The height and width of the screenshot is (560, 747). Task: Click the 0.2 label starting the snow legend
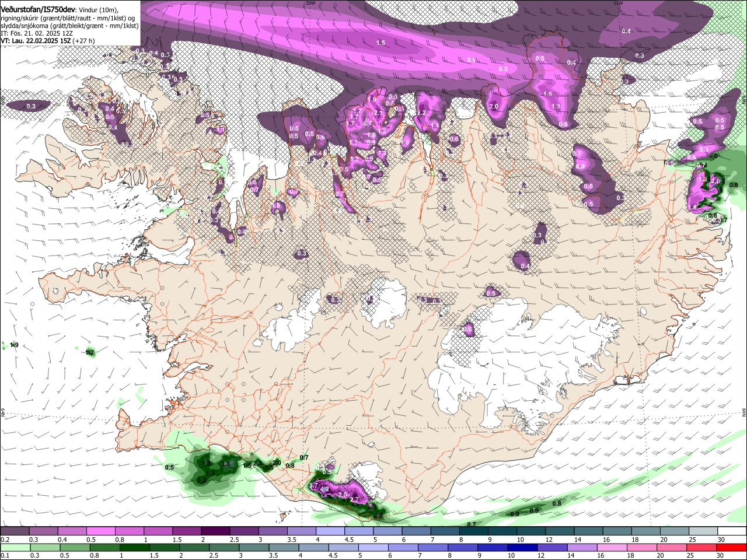5,540
